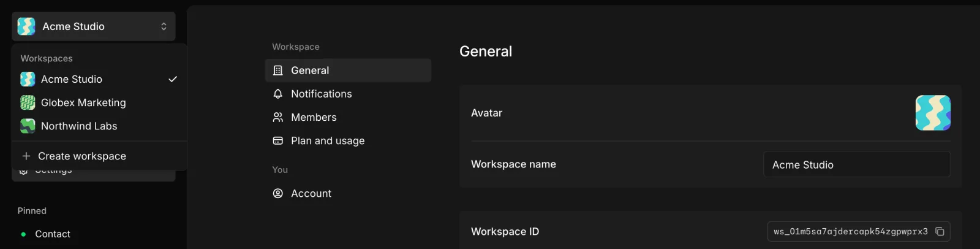
Task: Click the Globex Marketing workspace icon
Action: pos(28,102)
